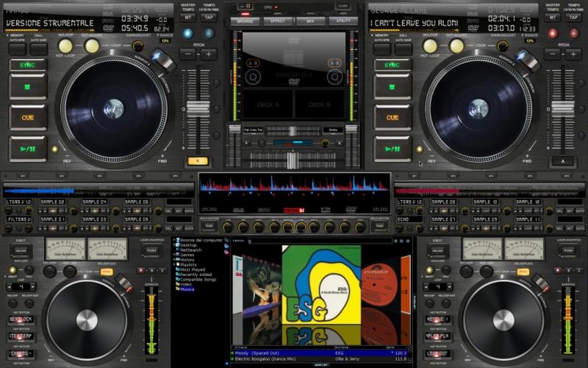Start playback with left deck play/pause button
Viewport: 588px width, 368px height.
click(x=28, y=148)
